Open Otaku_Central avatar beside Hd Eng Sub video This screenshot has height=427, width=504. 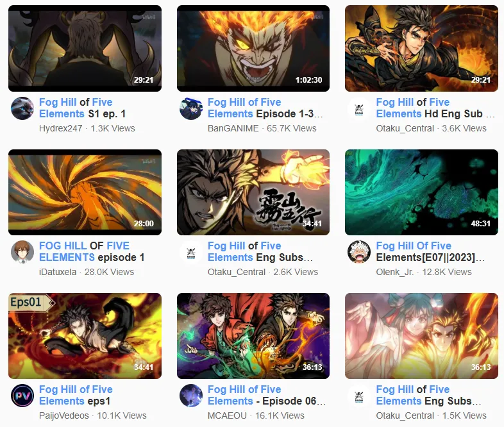[x=359, y=108]
